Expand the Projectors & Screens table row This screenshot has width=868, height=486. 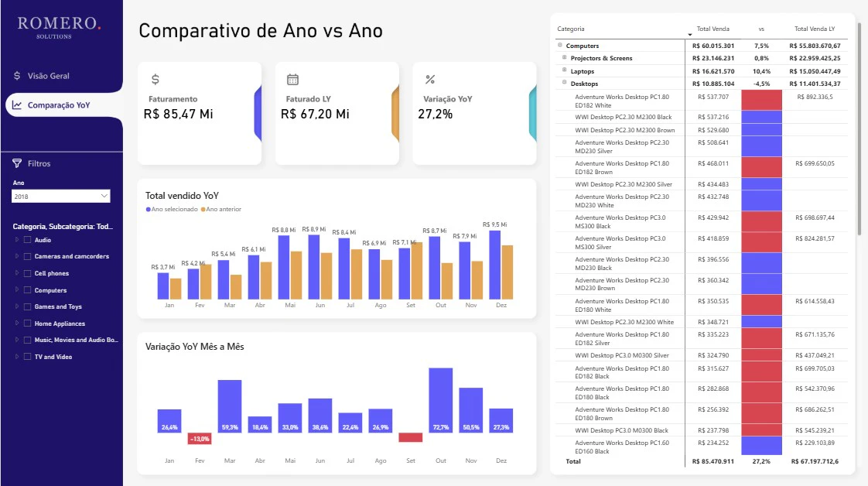point(565,57)
